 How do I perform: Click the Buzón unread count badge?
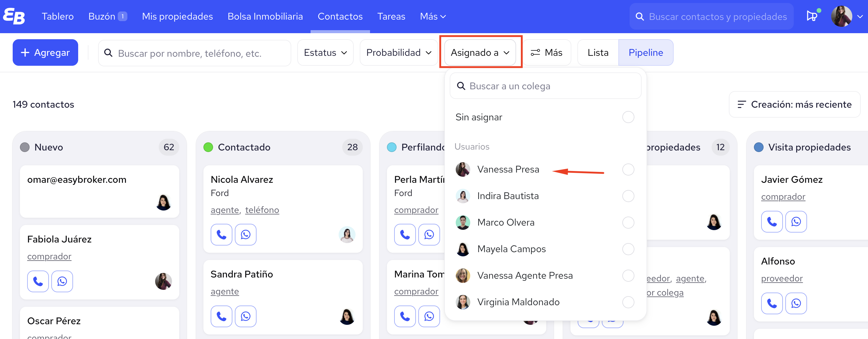tap(123, 16)
